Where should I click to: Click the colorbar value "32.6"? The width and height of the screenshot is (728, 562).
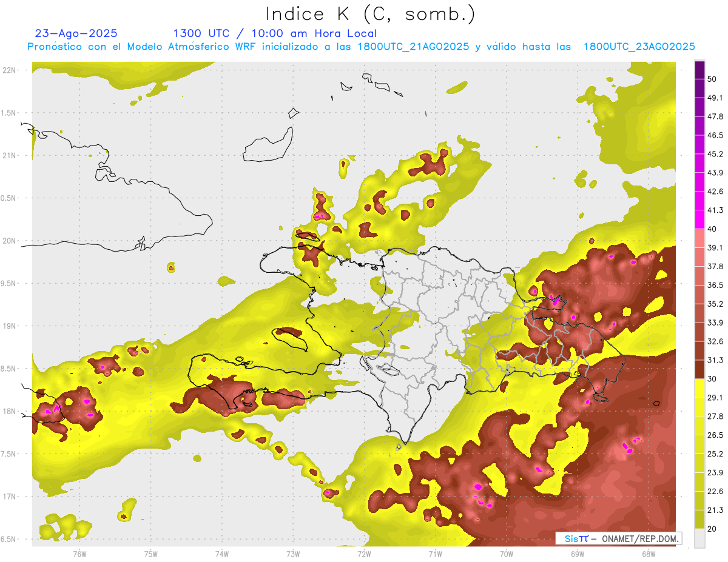715,341
